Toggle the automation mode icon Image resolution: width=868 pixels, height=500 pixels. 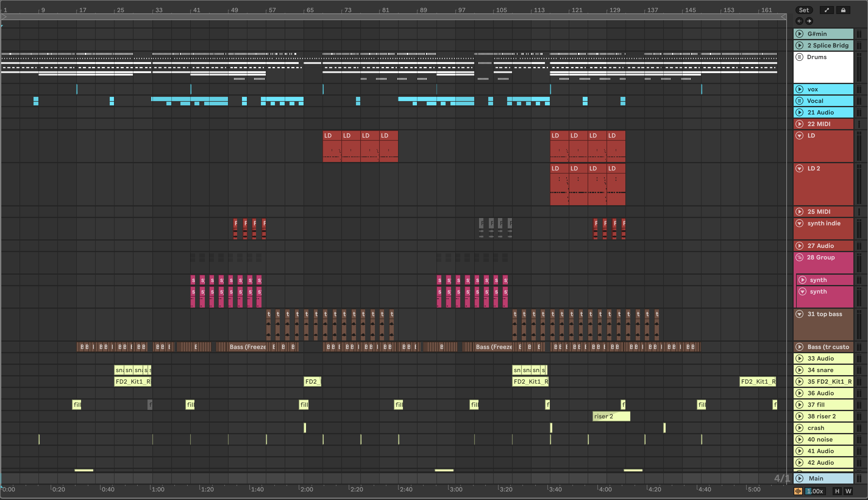[827, 10]
